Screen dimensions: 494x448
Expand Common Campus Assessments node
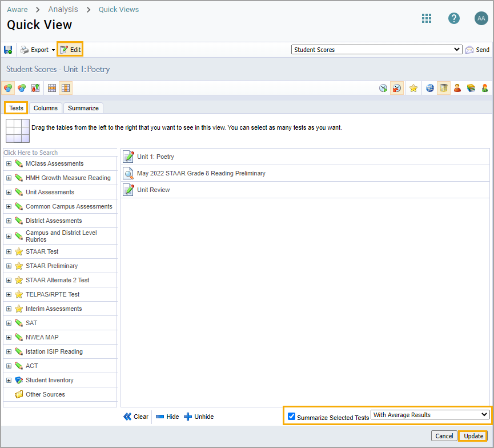point(9,206)
